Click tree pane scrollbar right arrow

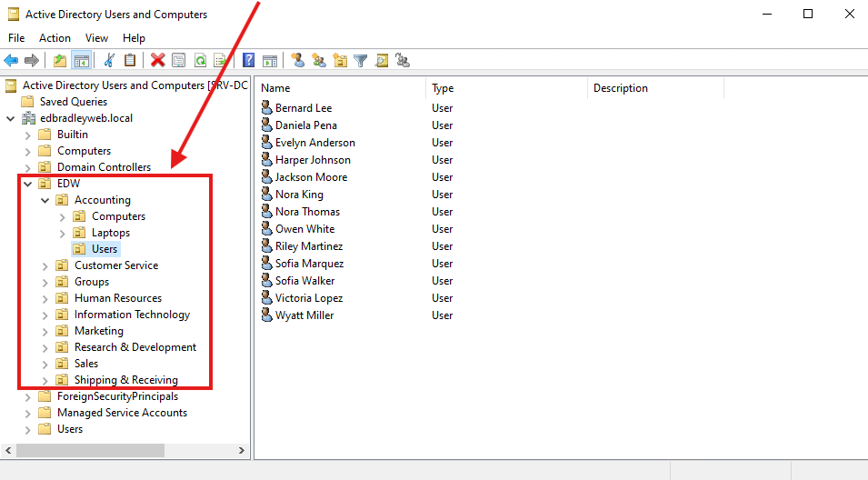click(242, 451)
